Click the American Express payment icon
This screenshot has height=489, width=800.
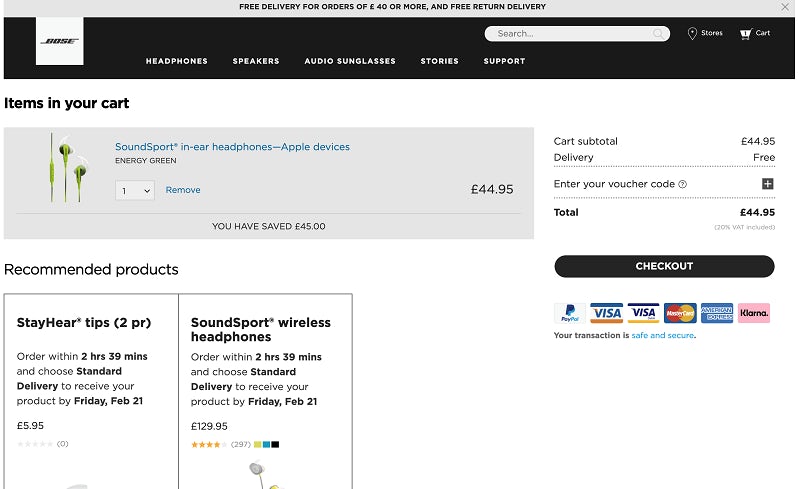click(717, 313)
